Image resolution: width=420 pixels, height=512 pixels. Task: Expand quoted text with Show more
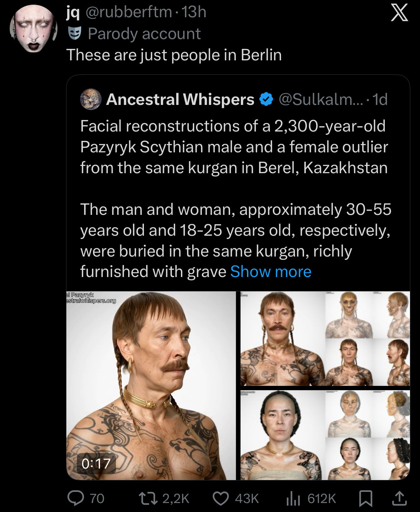271,272
